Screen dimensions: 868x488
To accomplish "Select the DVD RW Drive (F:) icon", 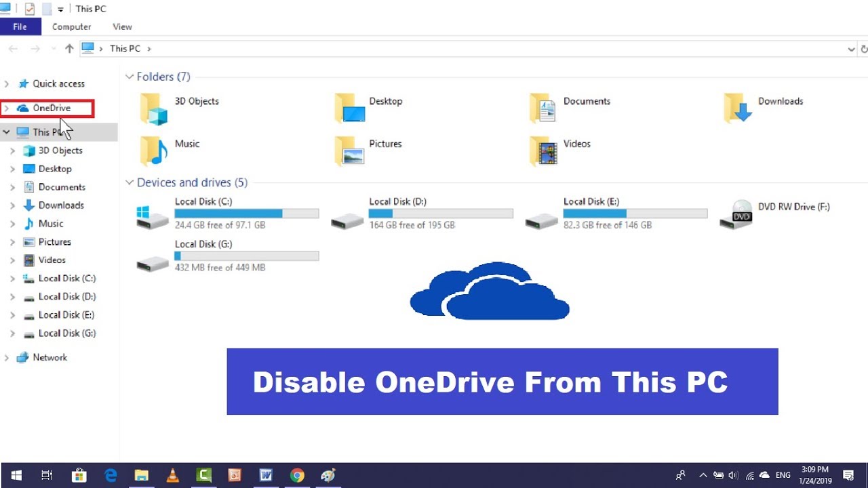I will click(x=736, y=214).
